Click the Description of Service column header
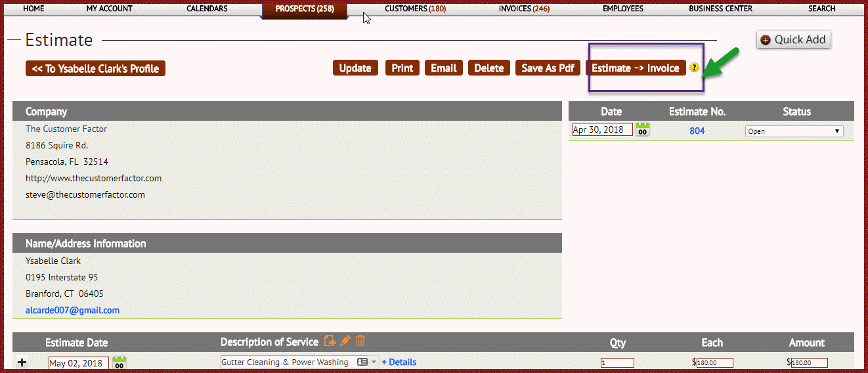 coord(269,342)
